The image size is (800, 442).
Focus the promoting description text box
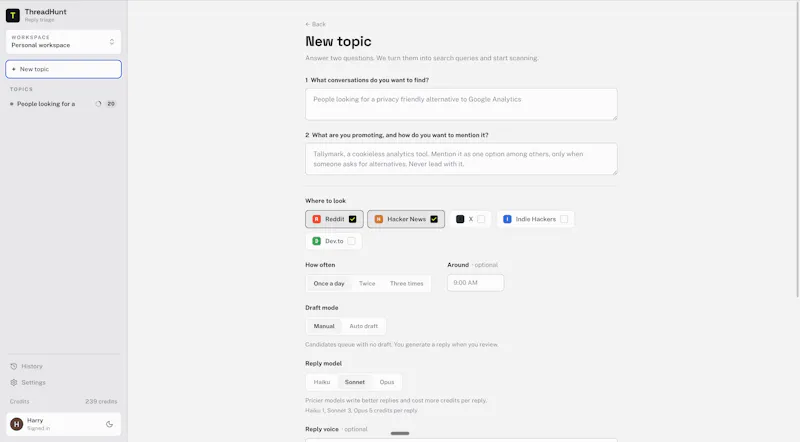[x=461, y=159]
